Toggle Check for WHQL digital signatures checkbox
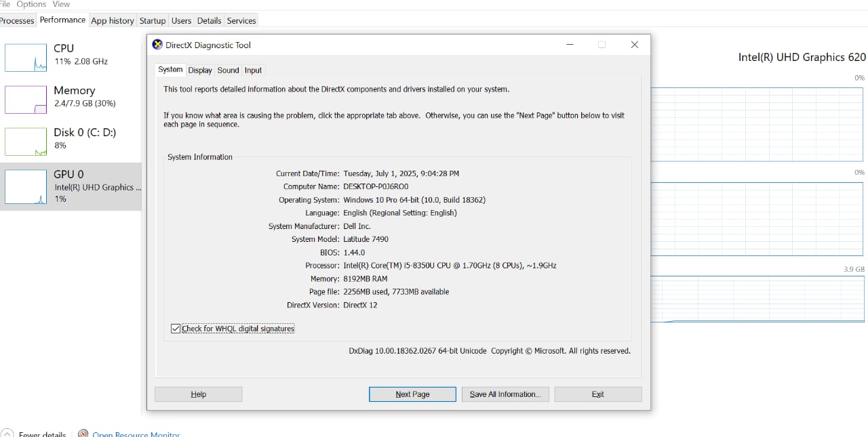Image resolution: width=868 pixels, height=437 pixels. 176,329
